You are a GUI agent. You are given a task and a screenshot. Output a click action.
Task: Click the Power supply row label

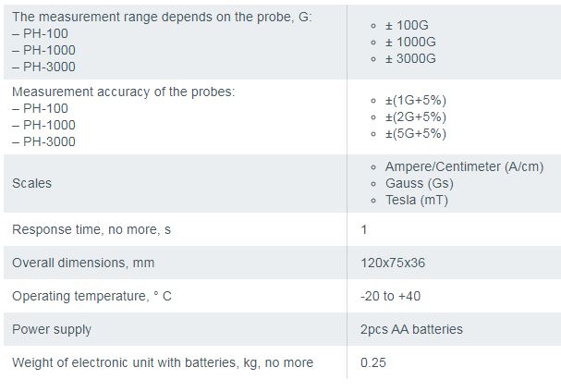point(52,329)
